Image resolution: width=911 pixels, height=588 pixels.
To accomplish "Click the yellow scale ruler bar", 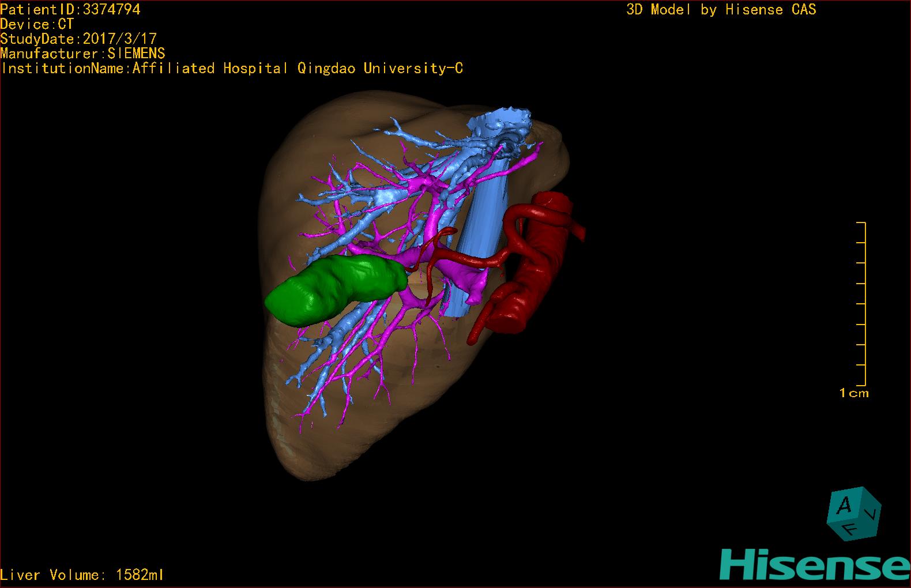I will click(861, 304).
